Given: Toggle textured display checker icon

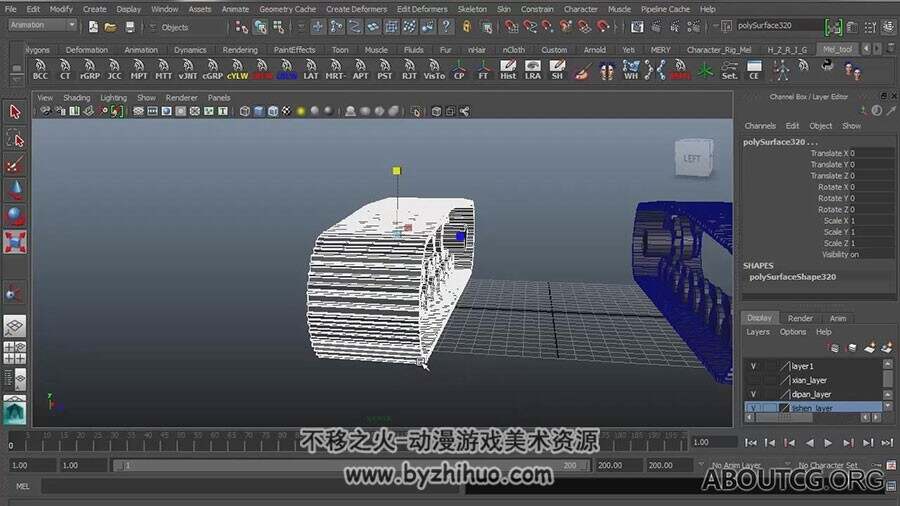Looking at the screenshot, I should 286,111.
